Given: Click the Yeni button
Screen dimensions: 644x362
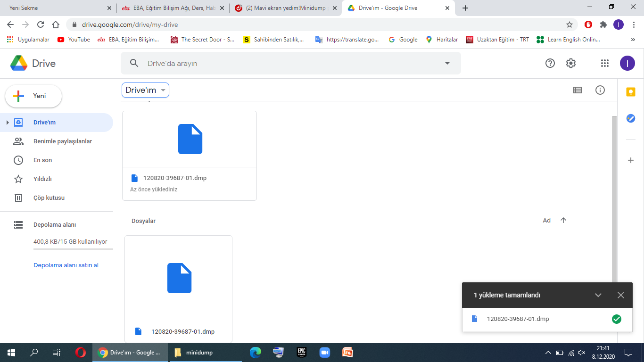Looking at the screenshot, I should 33,96.
